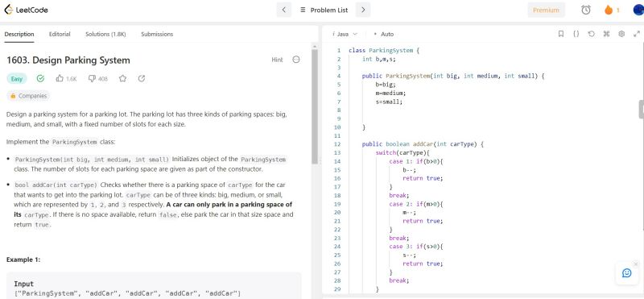Like the problem with thumbs up
644x299 pixels.
click(x=60, y=78)
